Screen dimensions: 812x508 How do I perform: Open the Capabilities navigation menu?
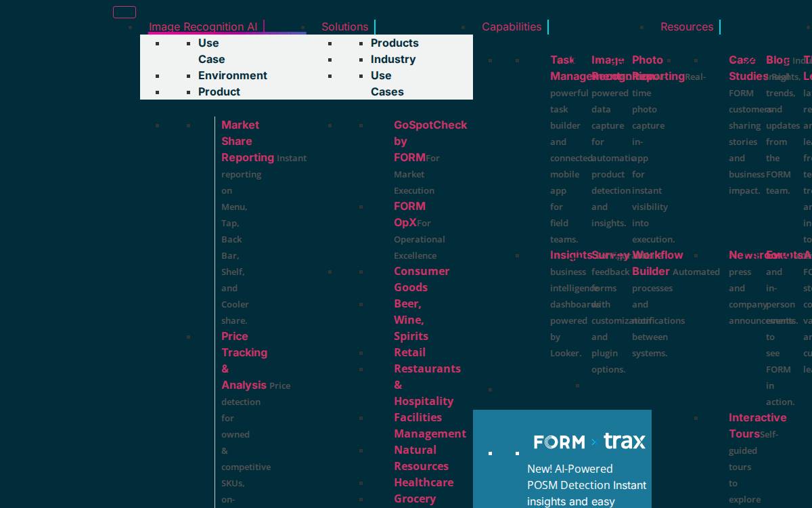pos(512,27)
